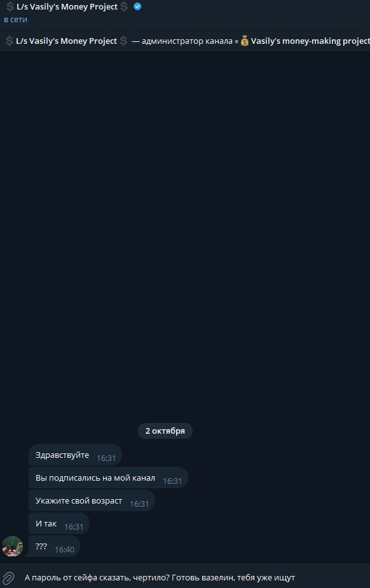This screenshot has height=588, width=370.
Task: Select the "???" message bubble
Action: click(x=54, y=547)
